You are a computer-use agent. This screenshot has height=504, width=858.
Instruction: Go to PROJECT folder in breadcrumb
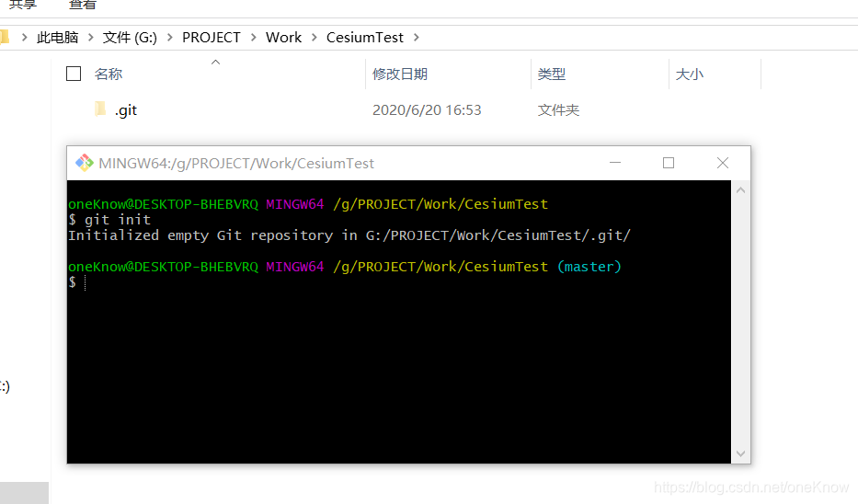pos(212,37)
